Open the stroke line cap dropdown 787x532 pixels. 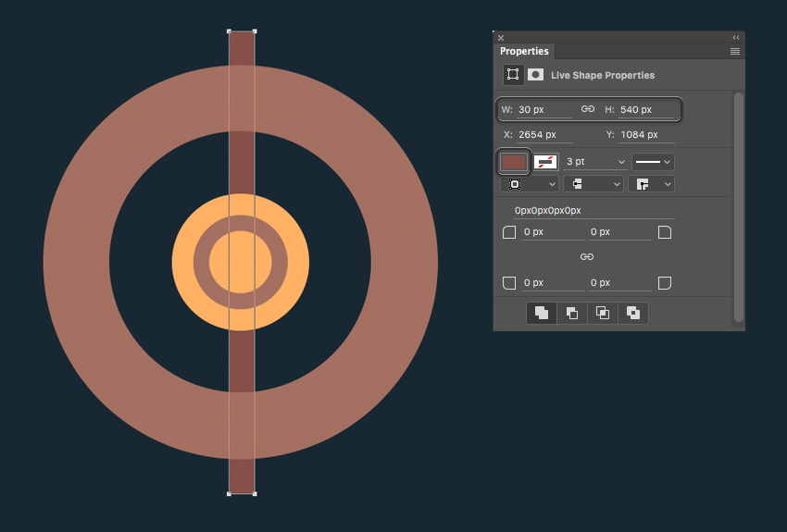pos(592,184)
